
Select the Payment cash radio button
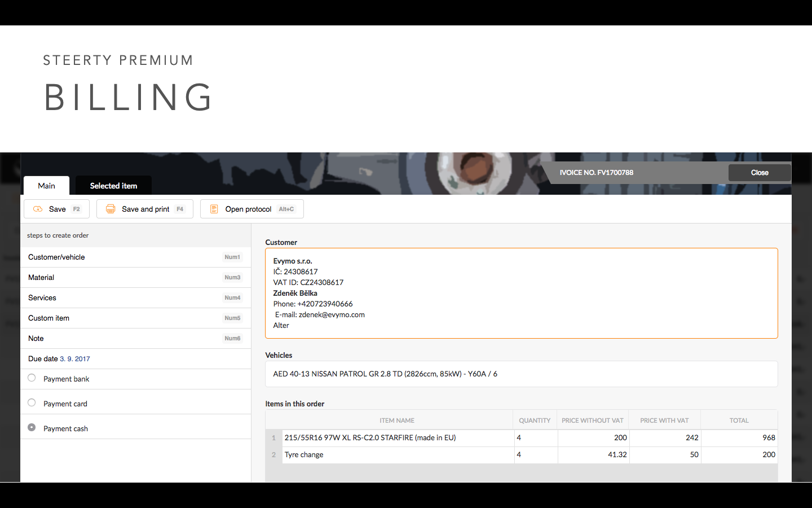[x=32, y=427]
